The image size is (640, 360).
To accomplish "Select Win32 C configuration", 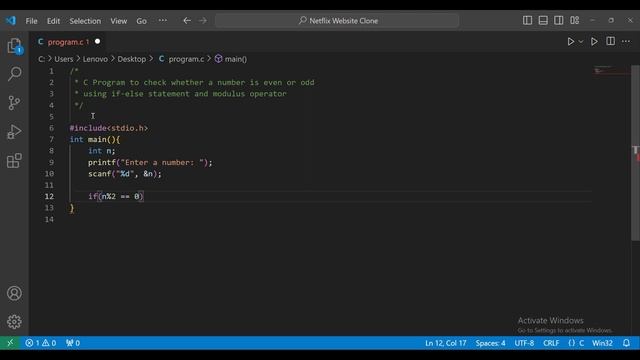I will (602, 343).
